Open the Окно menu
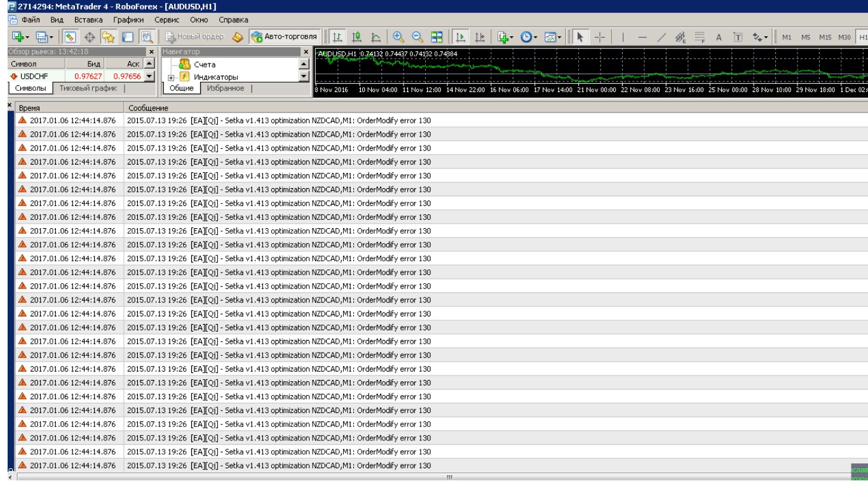 [x=200, y=20]
